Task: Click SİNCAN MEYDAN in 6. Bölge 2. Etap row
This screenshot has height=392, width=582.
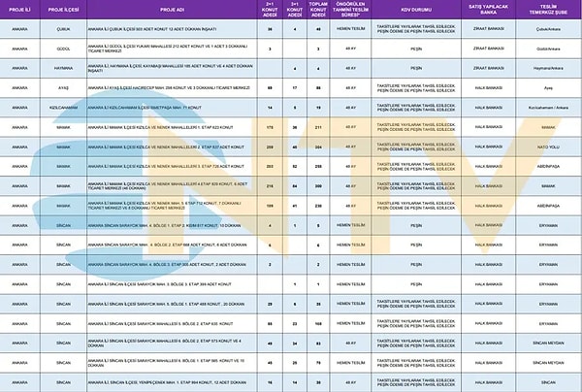Action: pos(548,343)
